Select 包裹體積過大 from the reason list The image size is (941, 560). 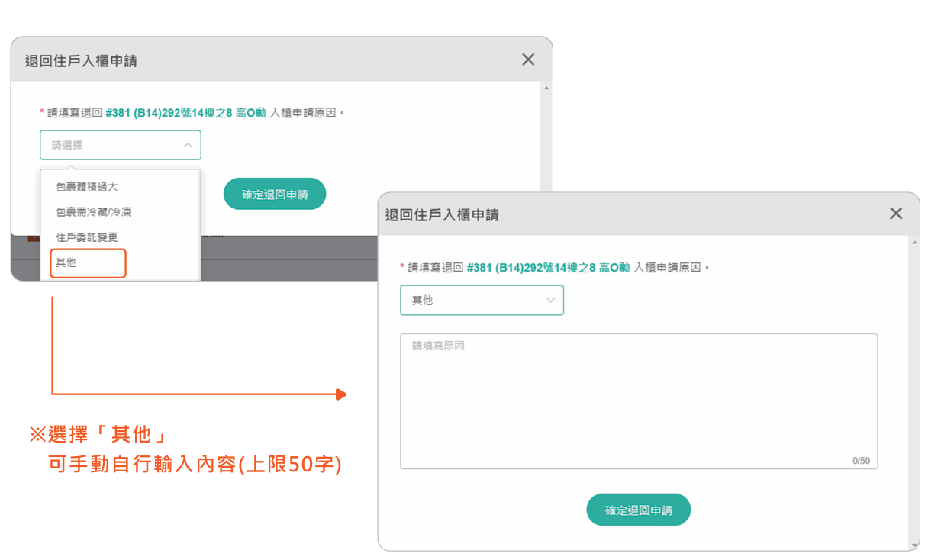[87, 186]
